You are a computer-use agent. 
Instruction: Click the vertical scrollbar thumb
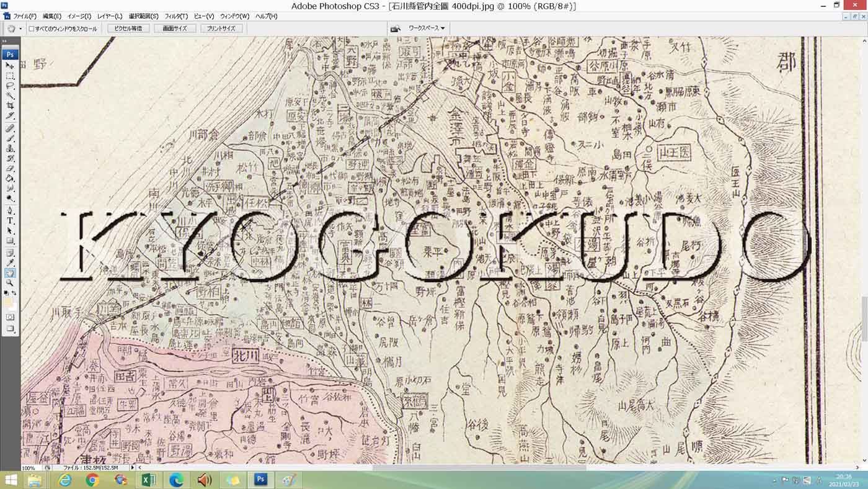pyautogui.click(x=864, y=318)
